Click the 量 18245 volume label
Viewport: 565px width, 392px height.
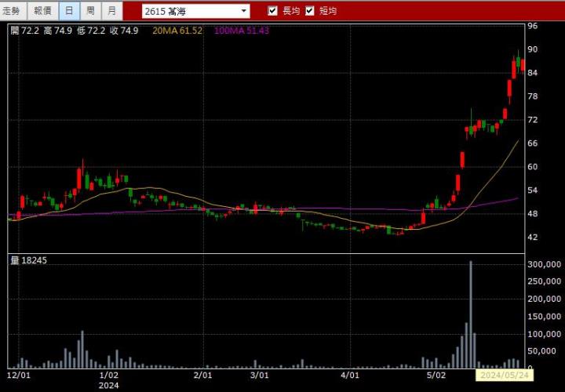[28, 260]
